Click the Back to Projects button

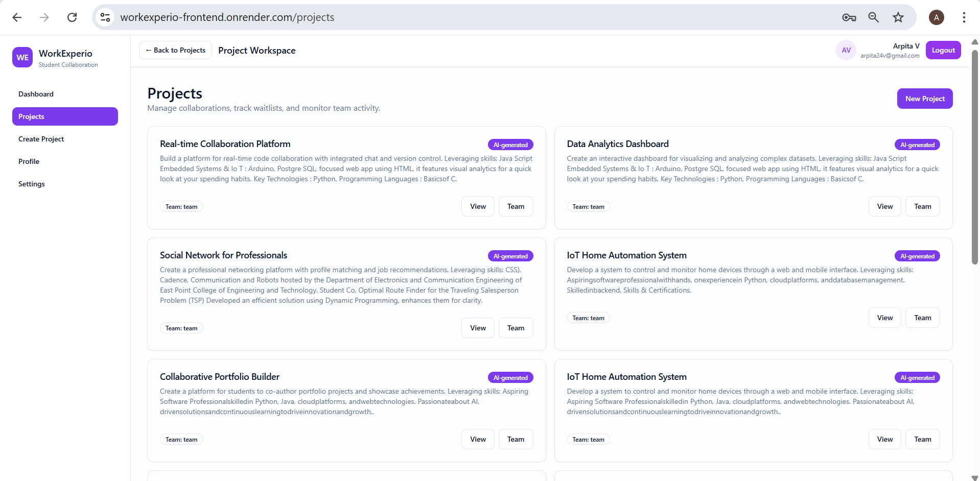tap(175, 50)
